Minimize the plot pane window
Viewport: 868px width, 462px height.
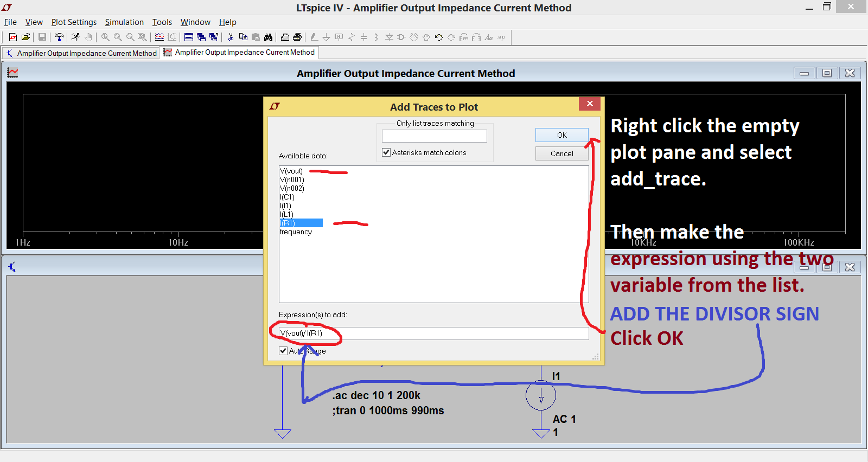coord(804,73)
